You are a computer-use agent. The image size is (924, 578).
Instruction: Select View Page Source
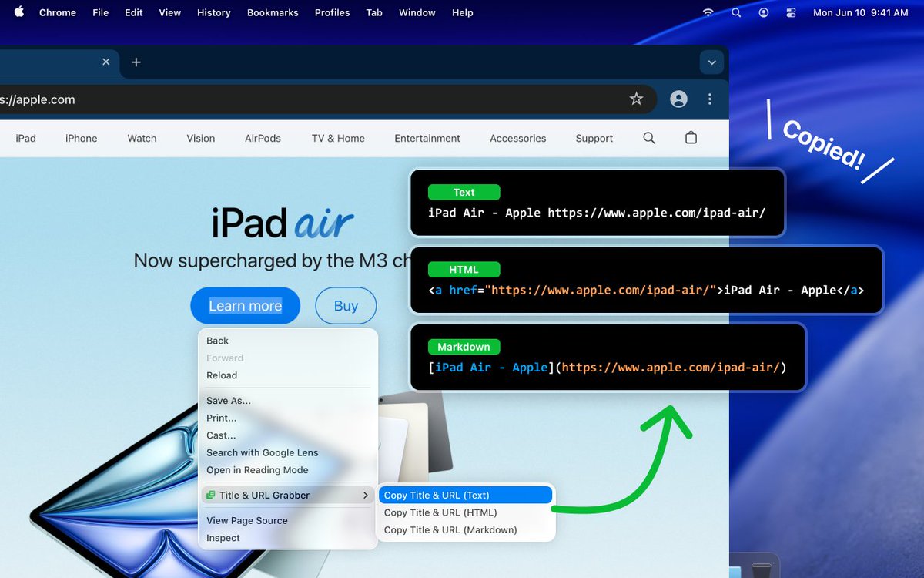(x=288, y=521)
